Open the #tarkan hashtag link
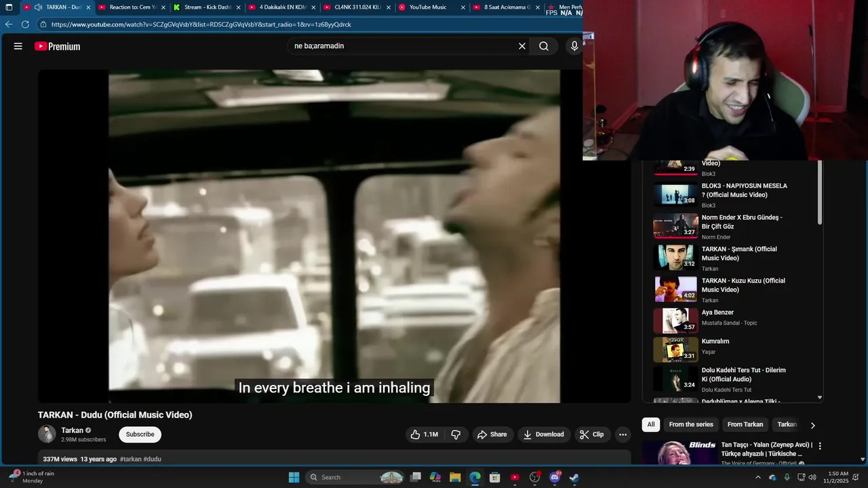The height and width of the screenshot is (488, 868). pyautogui.click(x=131, y=459)
